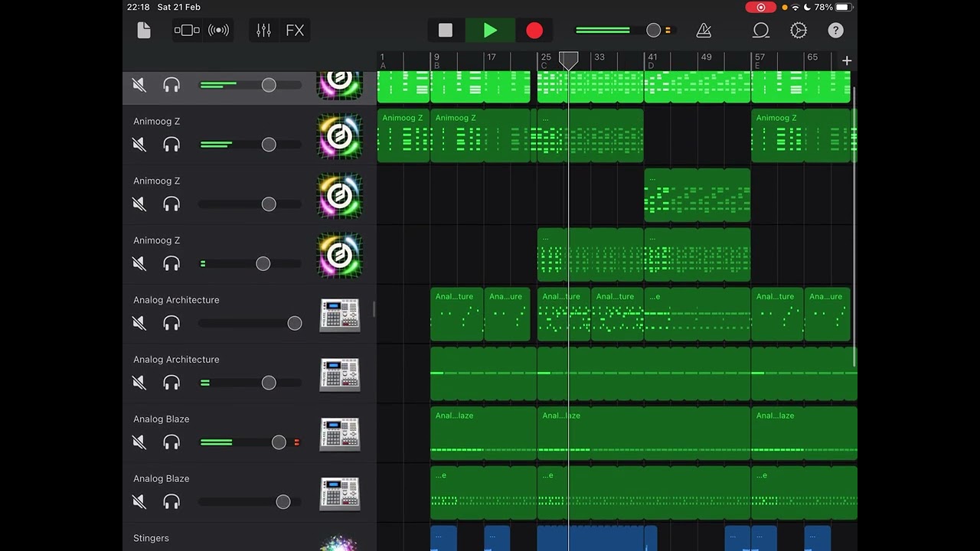Mute the second Analog Architecture track

[x=139, y=383]
